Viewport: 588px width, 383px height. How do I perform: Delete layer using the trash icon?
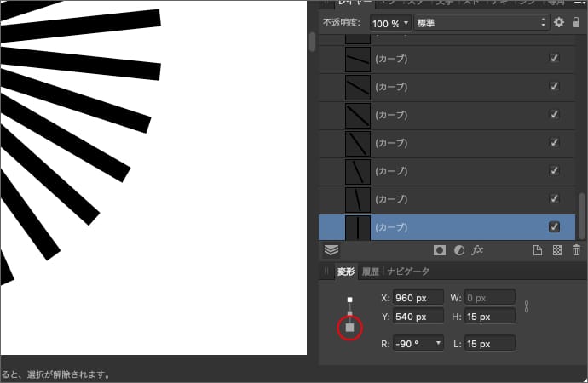tap(576, 250)
